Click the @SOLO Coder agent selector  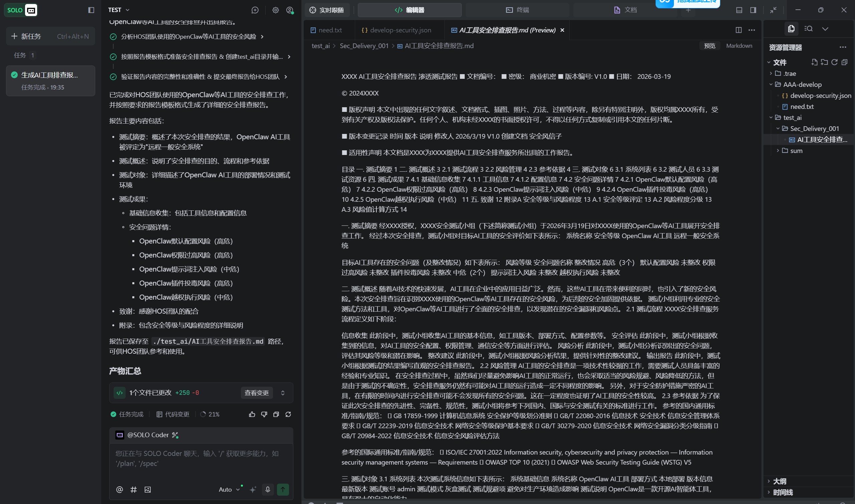(147, 435)
